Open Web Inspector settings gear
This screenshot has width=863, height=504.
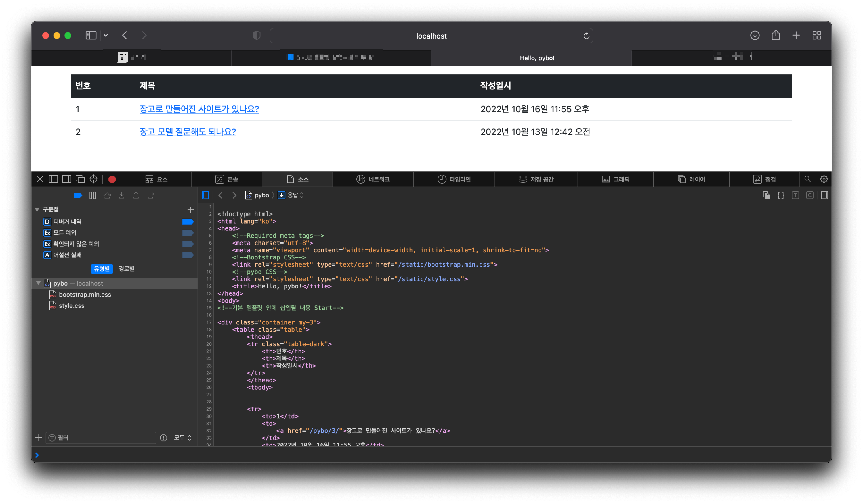click(x=824, y=179)
